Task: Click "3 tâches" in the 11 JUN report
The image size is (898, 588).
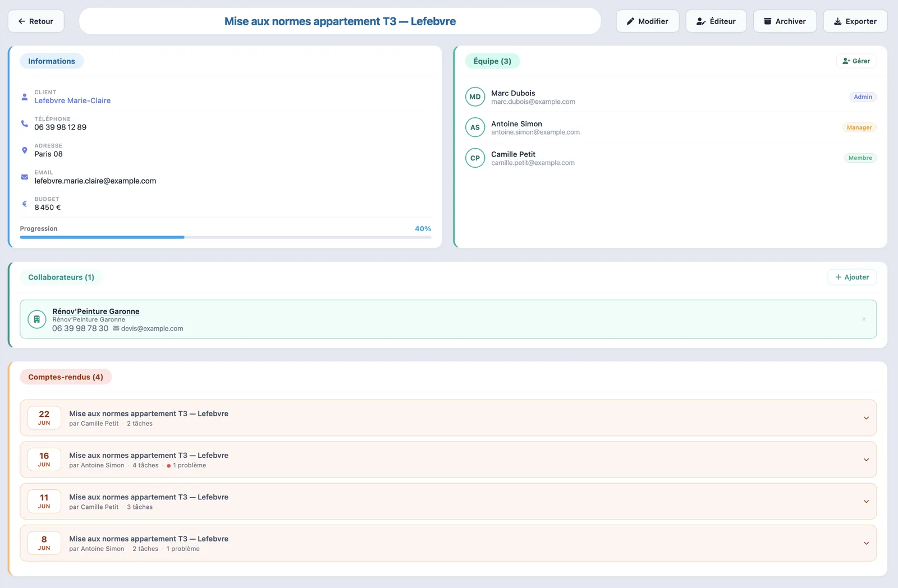Action: pos(140,507)
